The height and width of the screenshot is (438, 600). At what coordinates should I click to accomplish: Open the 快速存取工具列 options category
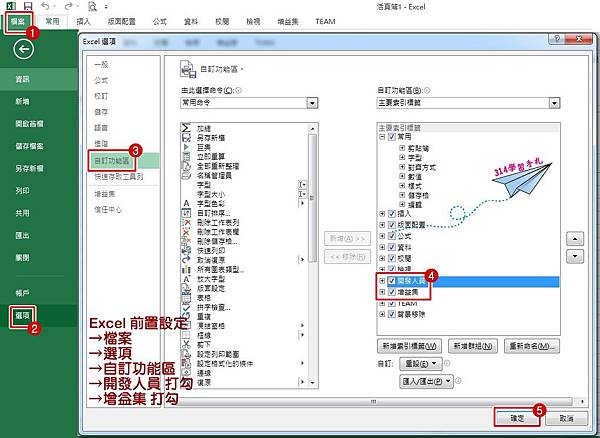pos(119,177)
